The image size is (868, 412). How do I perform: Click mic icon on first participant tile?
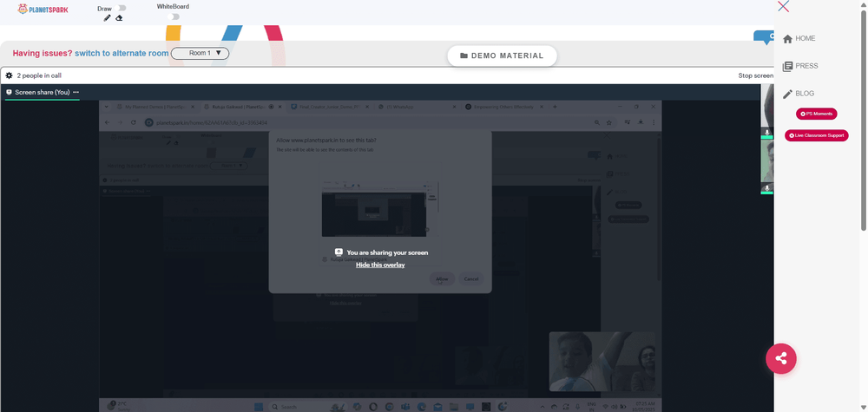click(767, 132)
